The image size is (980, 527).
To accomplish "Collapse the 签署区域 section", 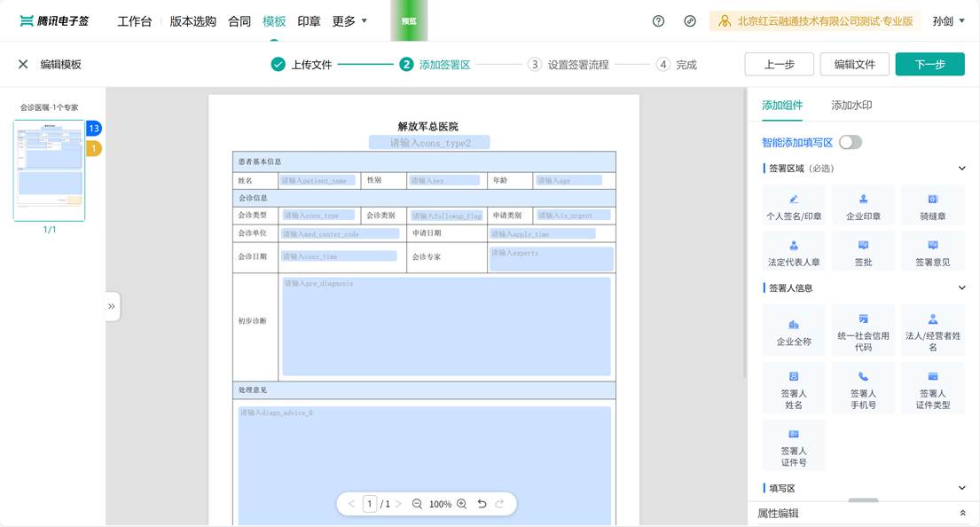I will click(962, 169).
